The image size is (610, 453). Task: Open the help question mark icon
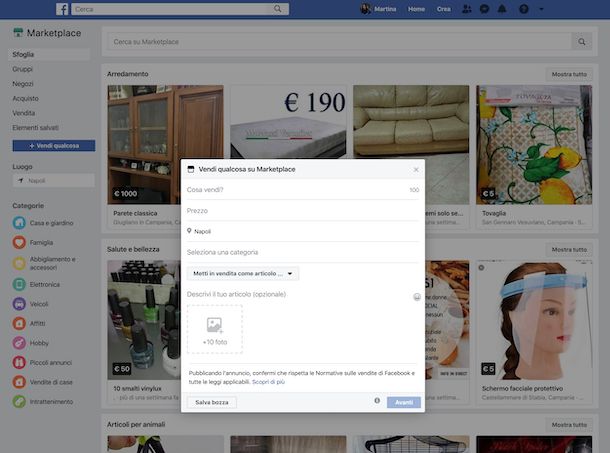[x=524, y=9]
